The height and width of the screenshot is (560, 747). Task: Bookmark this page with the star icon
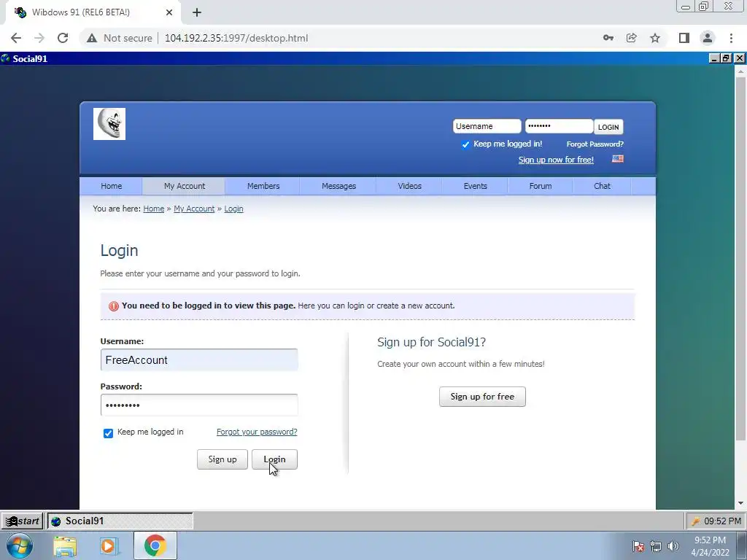[655, 38]
